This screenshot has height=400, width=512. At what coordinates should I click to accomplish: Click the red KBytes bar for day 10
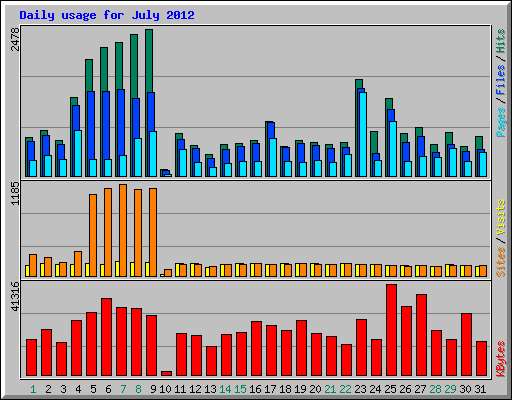[x=166, y=374]
